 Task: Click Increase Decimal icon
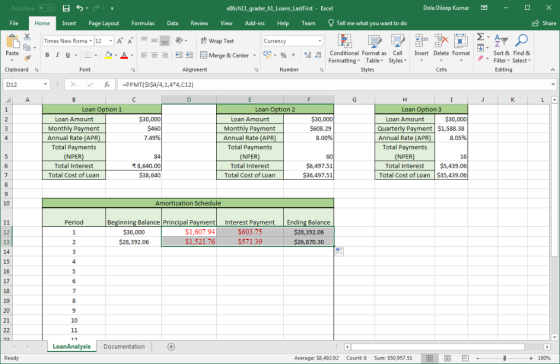307,55
